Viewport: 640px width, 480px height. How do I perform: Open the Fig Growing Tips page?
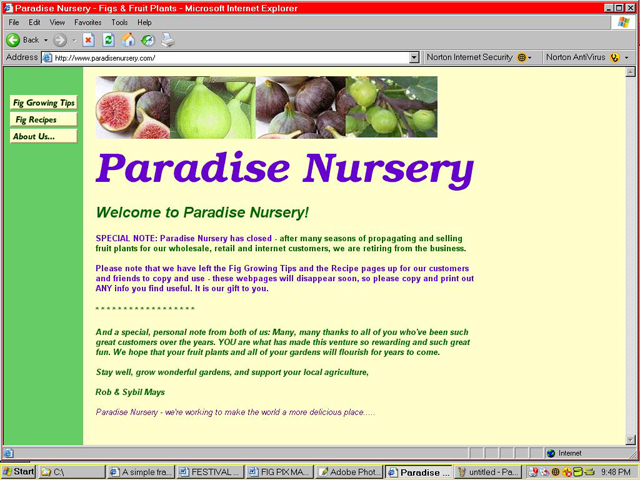[44, 102]
